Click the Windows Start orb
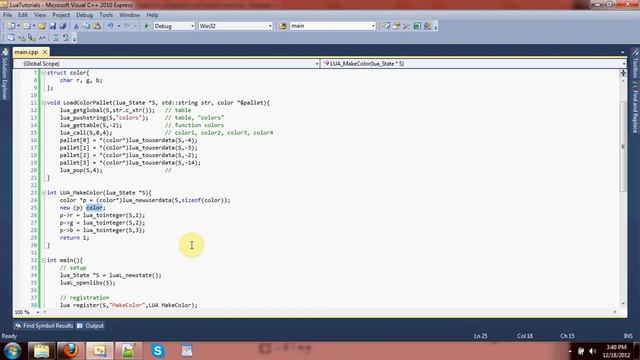Image resolution: width=640 pixels, height=360 pixels. click(x=13, y=351)
